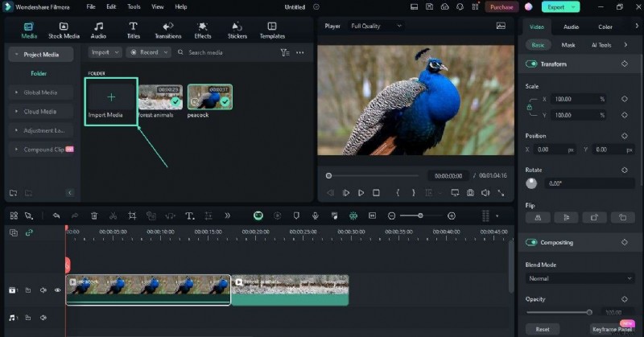The image size is (644, 337).
Task: Open the Export button dropdown arrow
Action: pos(573,7)
